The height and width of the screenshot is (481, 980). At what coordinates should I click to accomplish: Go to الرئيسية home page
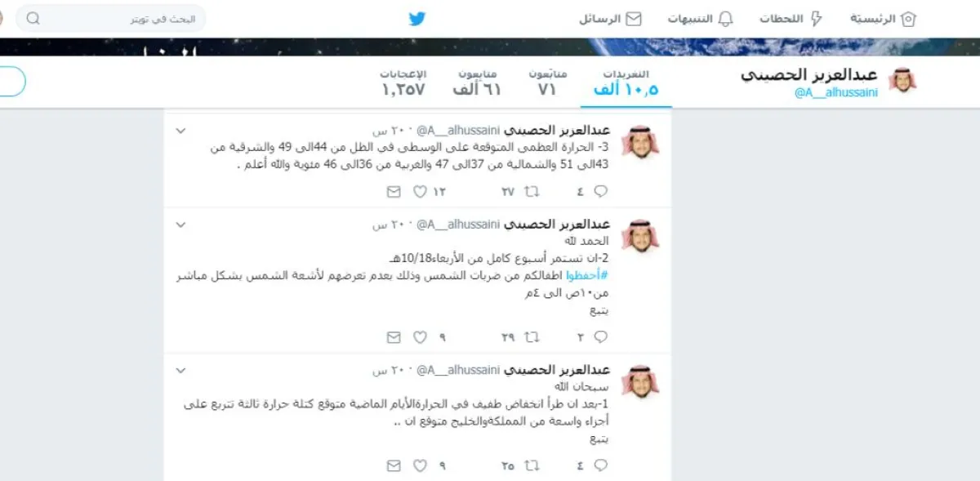[884, 19]
